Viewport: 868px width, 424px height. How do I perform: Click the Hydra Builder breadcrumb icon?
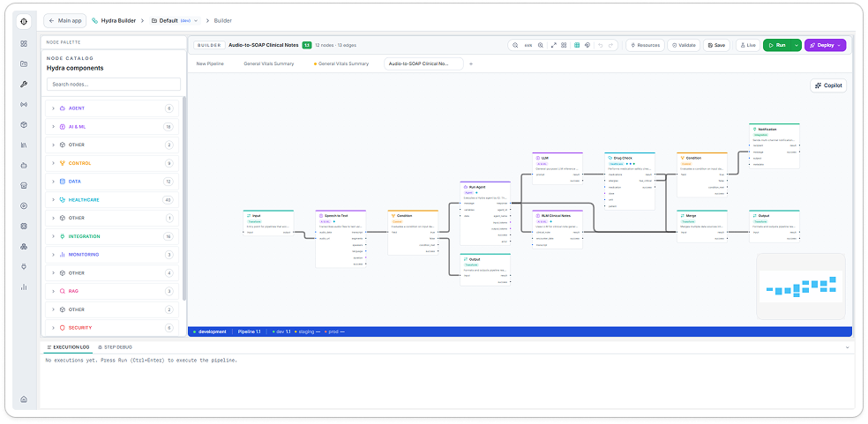click(95, 20)
